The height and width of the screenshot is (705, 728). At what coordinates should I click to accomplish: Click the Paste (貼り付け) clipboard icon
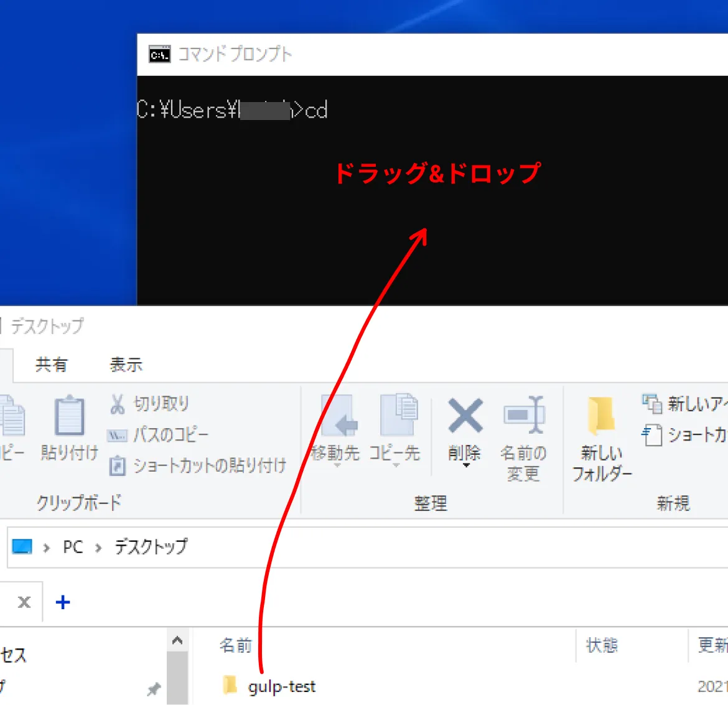(x=69, y=416)
